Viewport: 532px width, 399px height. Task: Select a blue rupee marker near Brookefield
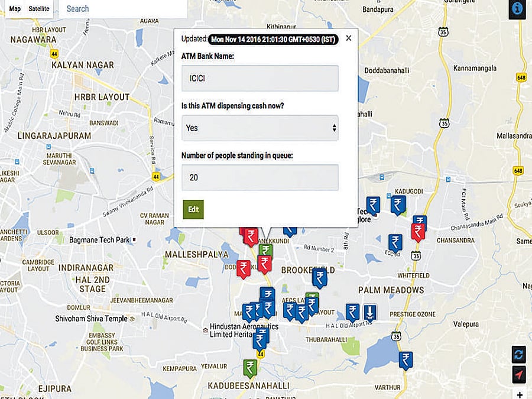pos(320,278)
